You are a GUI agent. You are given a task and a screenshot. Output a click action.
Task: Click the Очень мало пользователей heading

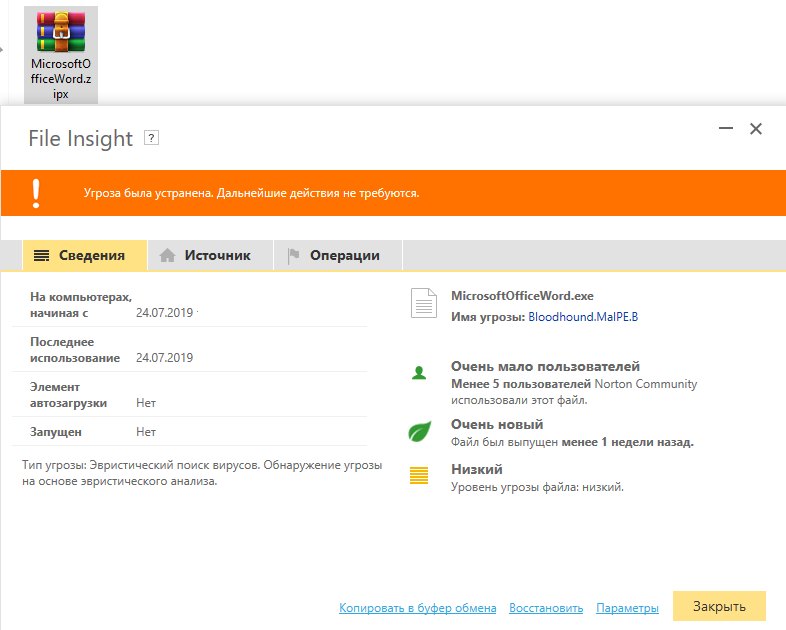tap(545, 366)
